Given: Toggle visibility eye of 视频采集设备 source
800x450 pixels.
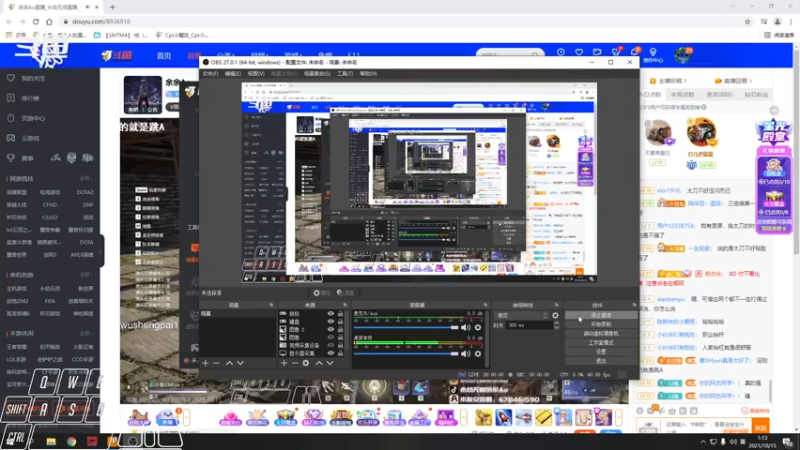Looking at the screenshot, I should (x=331, y=345).
